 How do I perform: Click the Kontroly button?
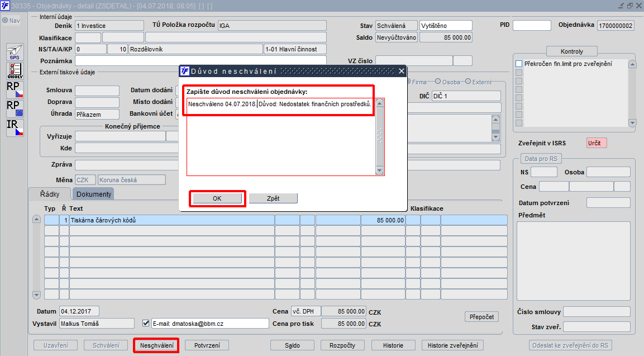click(572, 51)
